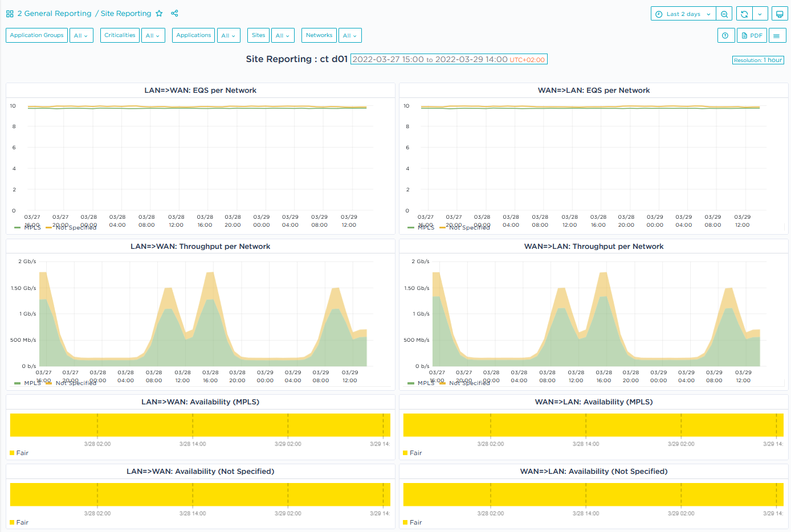
Task: Toggle Not Specified series in WAN=>LAN Throughput legend
Action: [x=468, y=383]
